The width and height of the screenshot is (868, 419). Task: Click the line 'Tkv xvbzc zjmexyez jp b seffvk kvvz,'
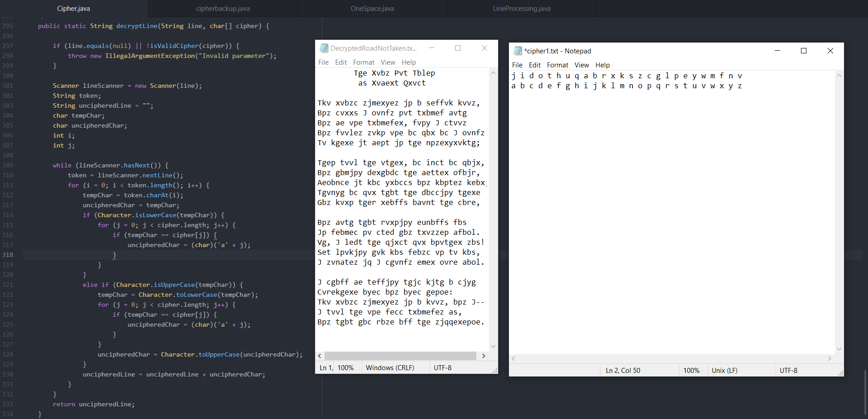(399, 103)
